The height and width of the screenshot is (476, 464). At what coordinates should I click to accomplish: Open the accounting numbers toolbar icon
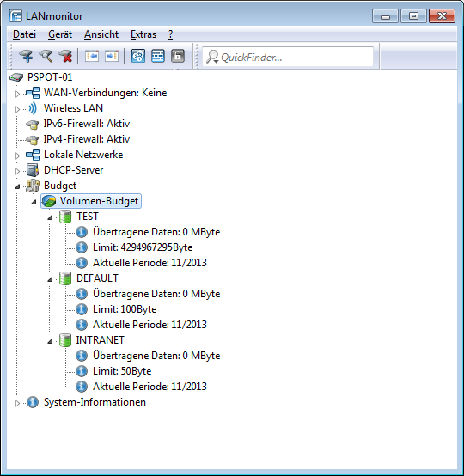(x=138, y=56)
